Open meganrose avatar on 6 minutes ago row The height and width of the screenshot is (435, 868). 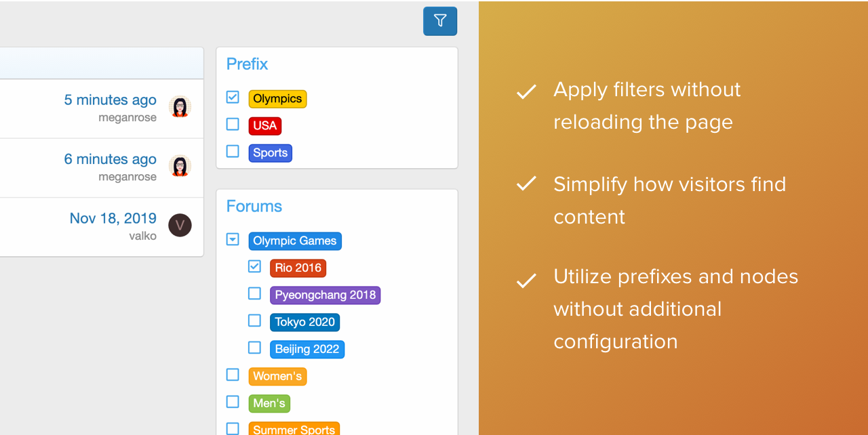(180, 166)
